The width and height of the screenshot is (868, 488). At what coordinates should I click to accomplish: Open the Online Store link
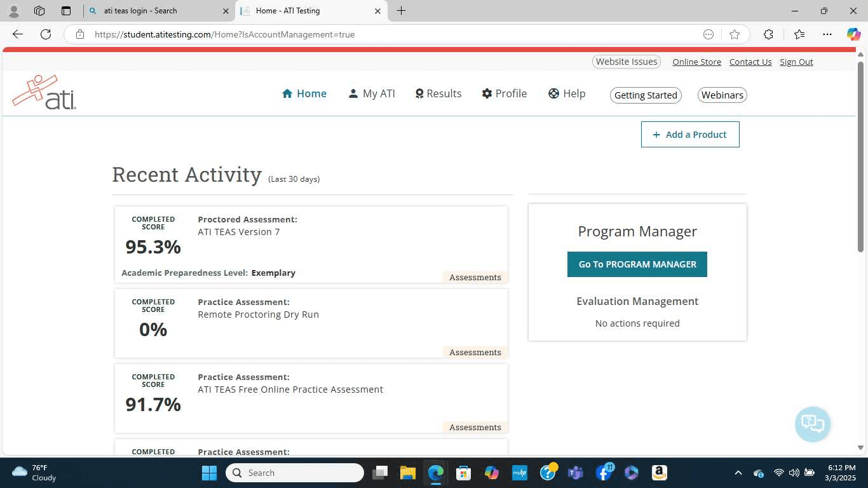[x=696, y=62]
